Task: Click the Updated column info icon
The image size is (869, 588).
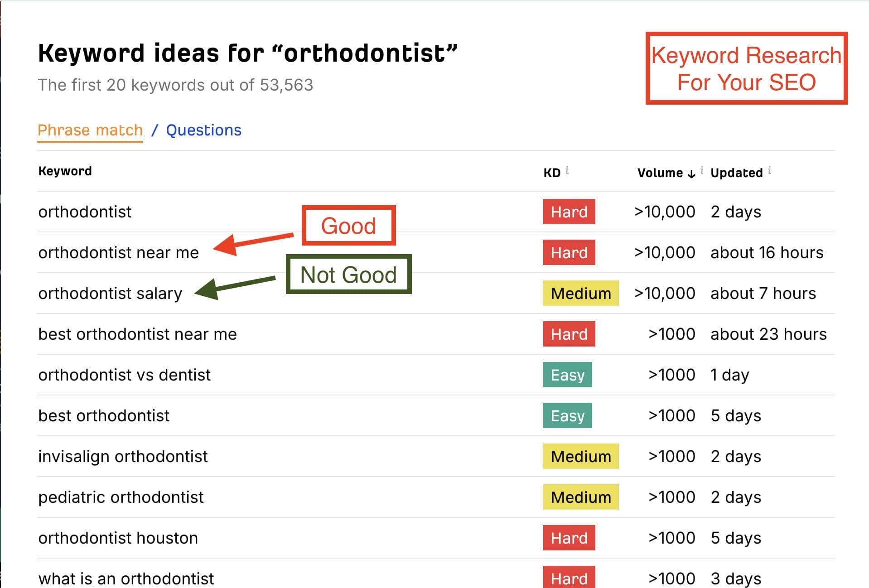Action: (769, 170)
